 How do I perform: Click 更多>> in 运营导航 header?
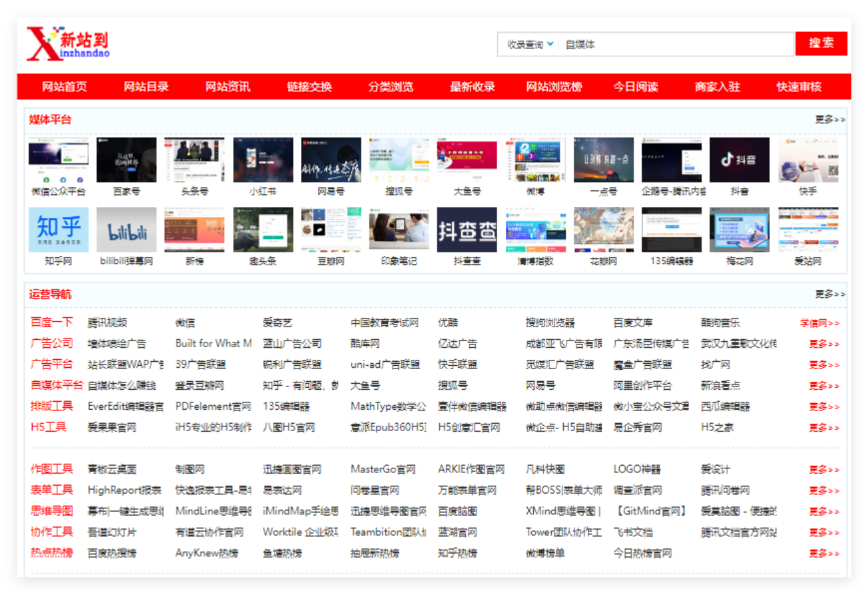coord(830,294)
